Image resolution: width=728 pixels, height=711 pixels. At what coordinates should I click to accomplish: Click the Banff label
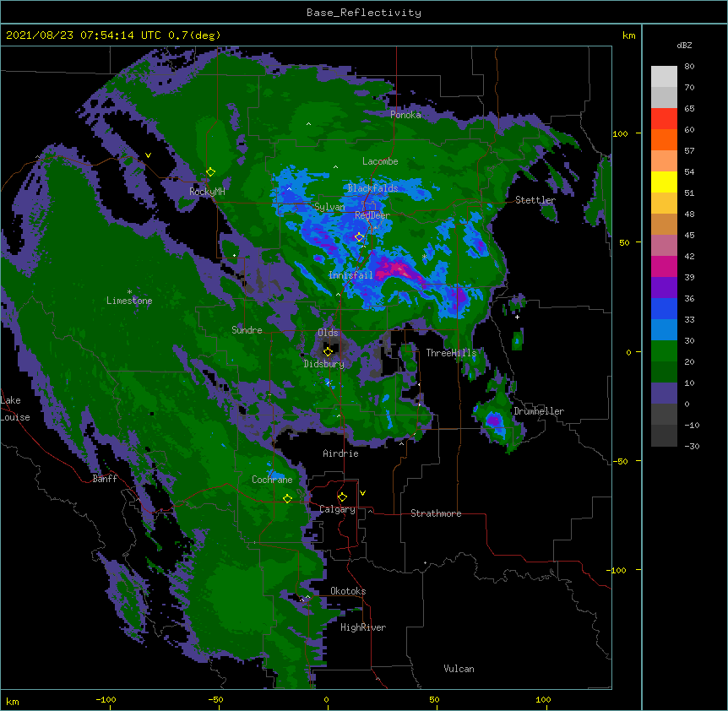pos(105,479)
